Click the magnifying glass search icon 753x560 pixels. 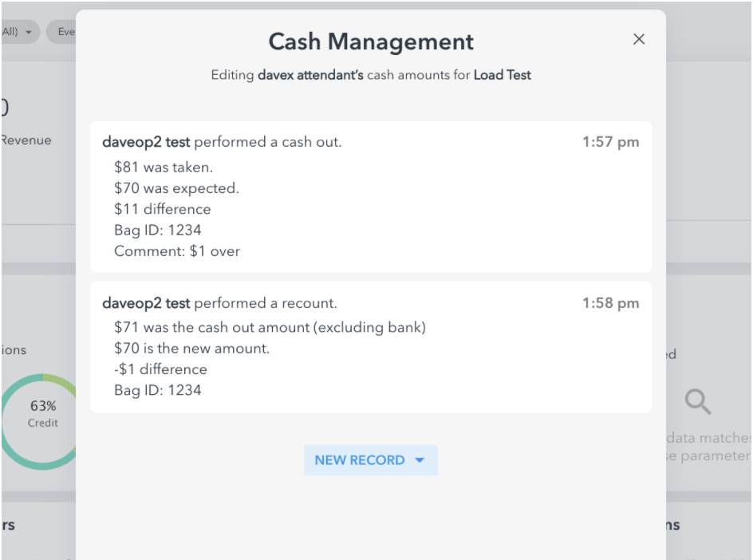[x=698, y=401]
